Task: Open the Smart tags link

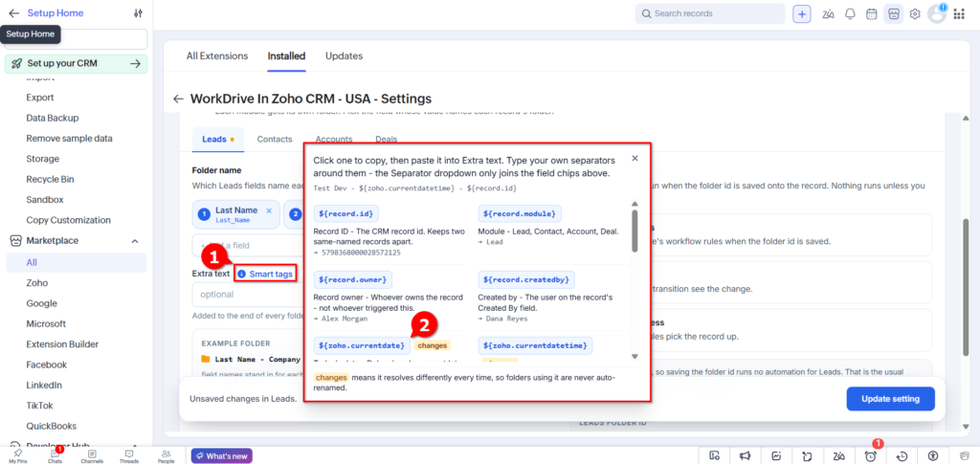Action: [x=266, y=274]
